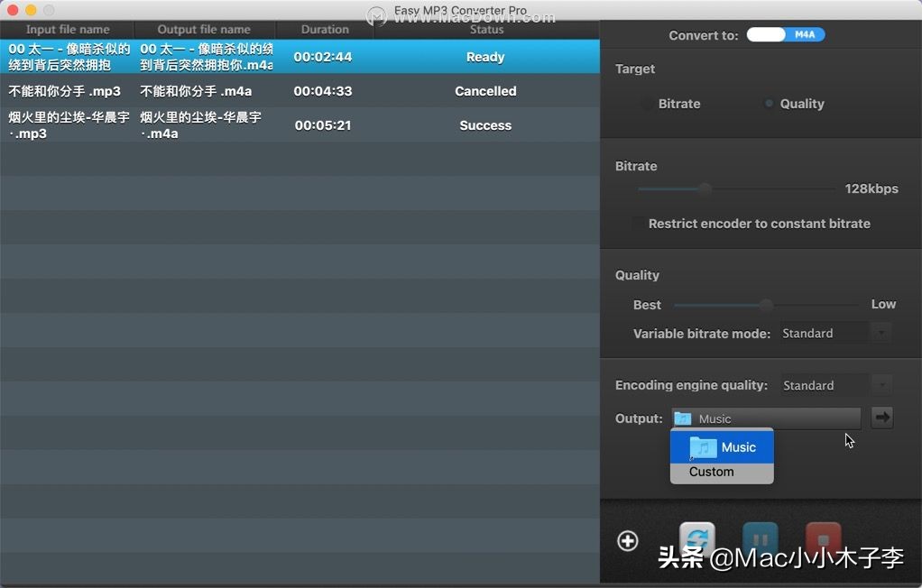
Task: Pause conversion using the blue pause icon
Action: pos(759,536)
